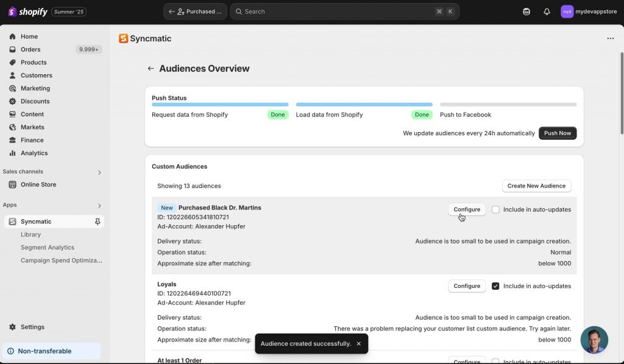Click the Settings gear icon

[x=12, y=327]
